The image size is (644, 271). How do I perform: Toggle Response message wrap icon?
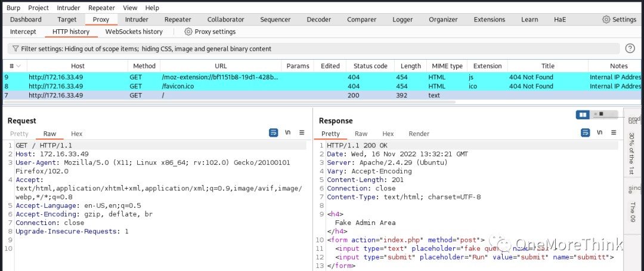(x=586, y=133)
